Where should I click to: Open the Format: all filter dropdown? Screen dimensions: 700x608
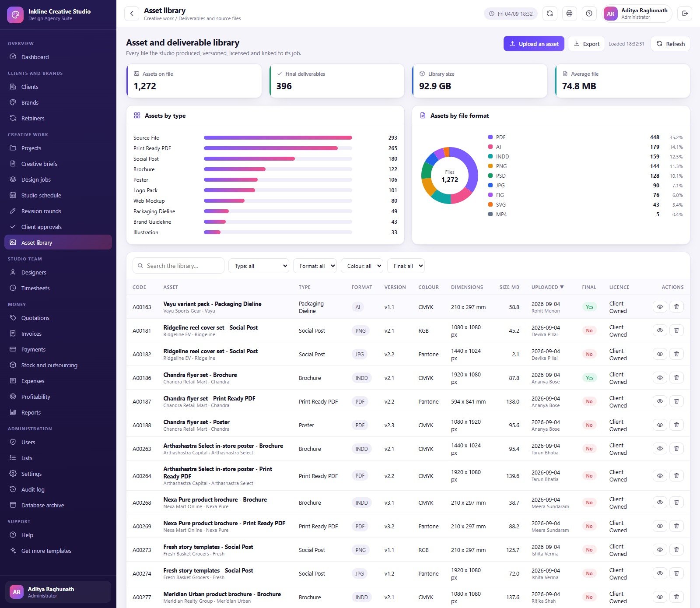tap(315, 266)
